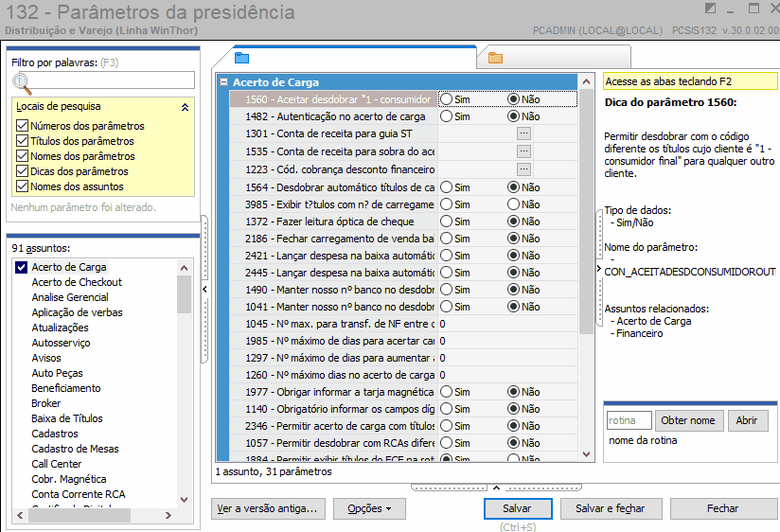This screenshot has height=532, width=780.
Task: Collapse bottom splitter chevron
Action: (496, 488)
